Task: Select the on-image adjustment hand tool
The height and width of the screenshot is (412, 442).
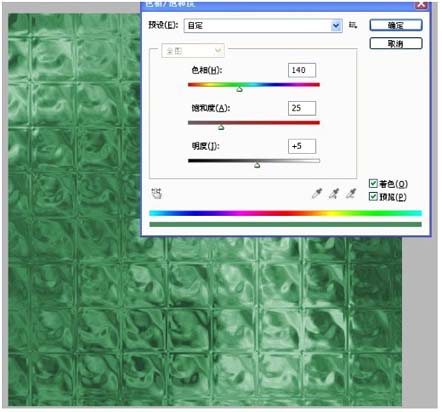Action: [156, 193]
